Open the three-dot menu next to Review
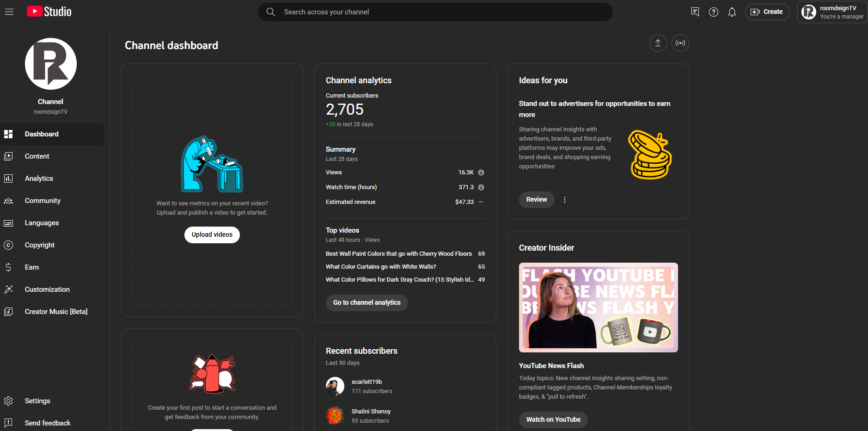 tap(565, 200)
